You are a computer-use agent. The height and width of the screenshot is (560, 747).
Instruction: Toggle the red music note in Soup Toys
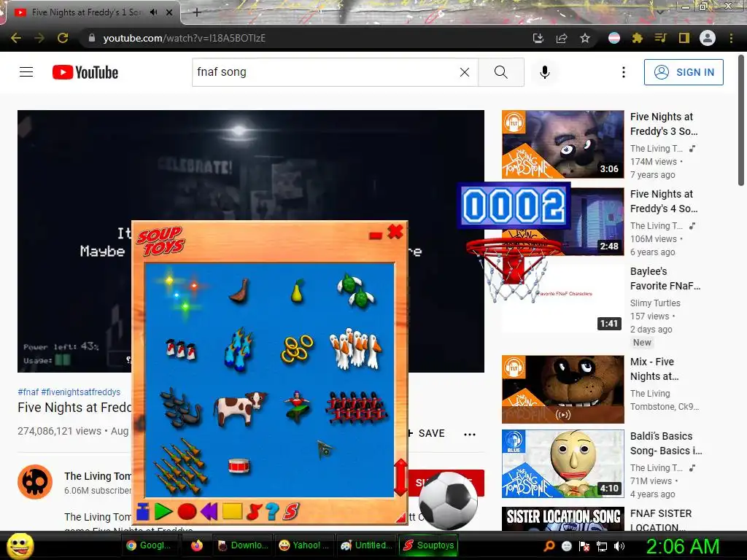(x=253, y=511)
